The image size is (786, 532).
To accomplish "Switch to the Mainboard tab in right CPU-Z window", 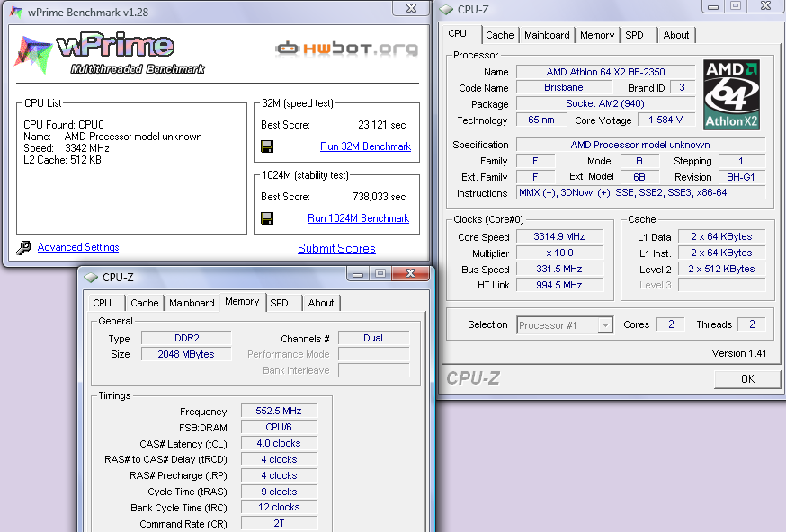I will click(547, 35).
